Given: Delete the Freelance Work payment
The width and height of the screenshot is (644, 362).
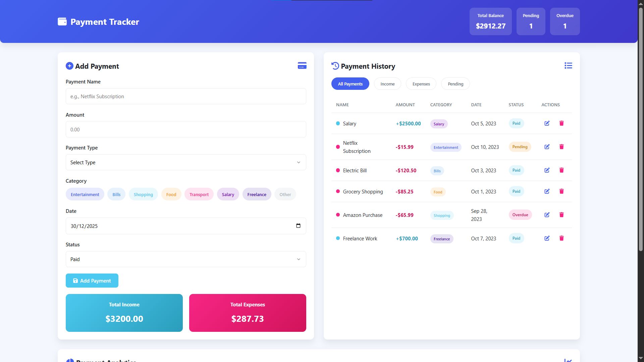Looking at the screenshot, I should click(561, 238).
